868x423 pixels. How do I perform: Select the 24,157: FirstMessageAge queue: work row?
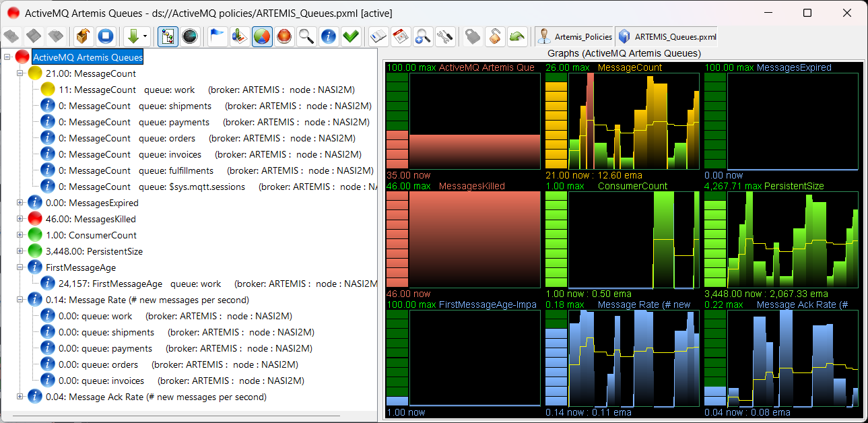point(218,284)
